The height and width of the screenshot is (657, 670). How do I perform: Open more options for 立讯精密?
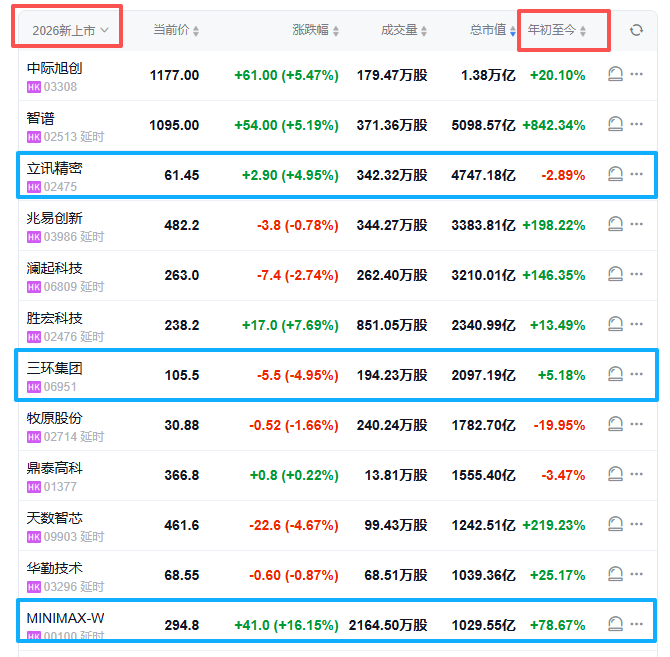637,174
